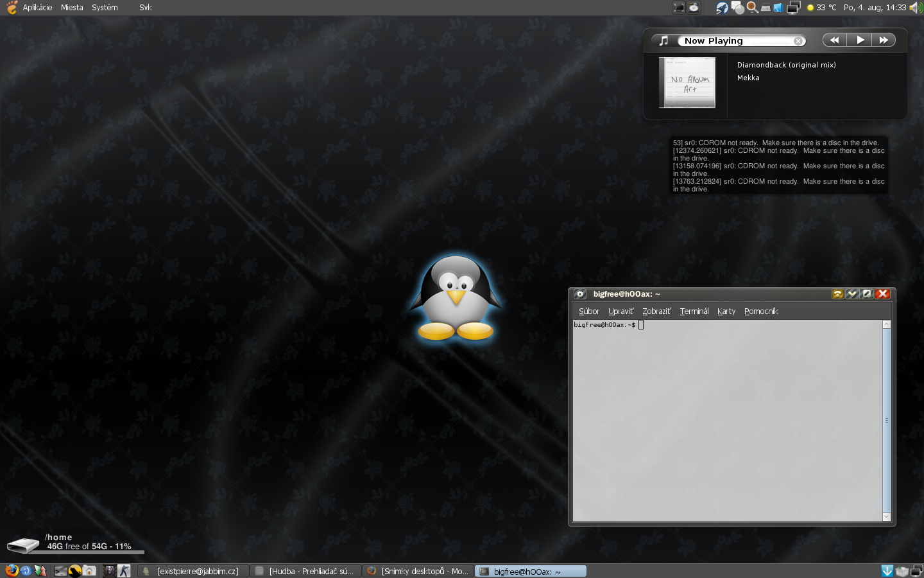
Task: Click the red-green arrows transfer launcher
Action: pos(40,570)
